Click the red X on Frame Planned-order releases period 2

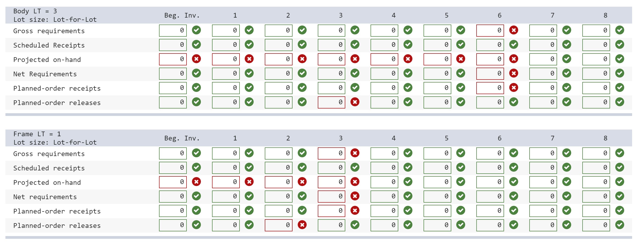pyautogui.click(x=302, y=225)
